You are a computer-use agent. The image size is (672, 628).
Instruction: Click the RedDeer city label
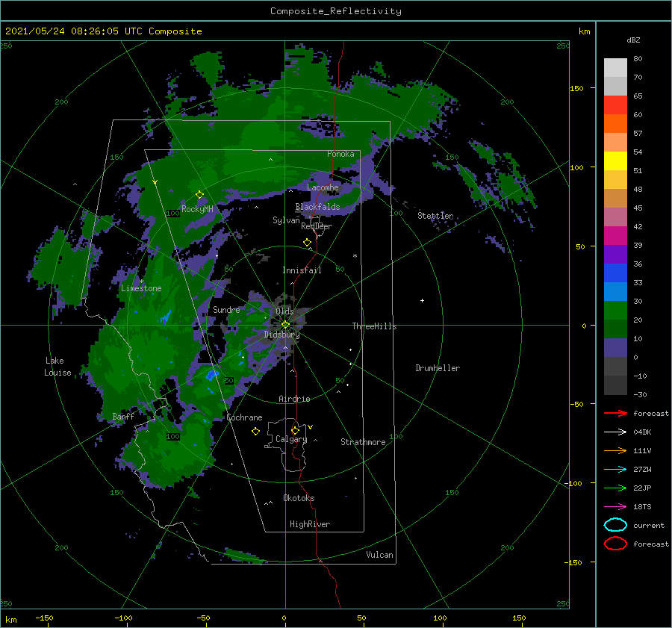[317, 226]
